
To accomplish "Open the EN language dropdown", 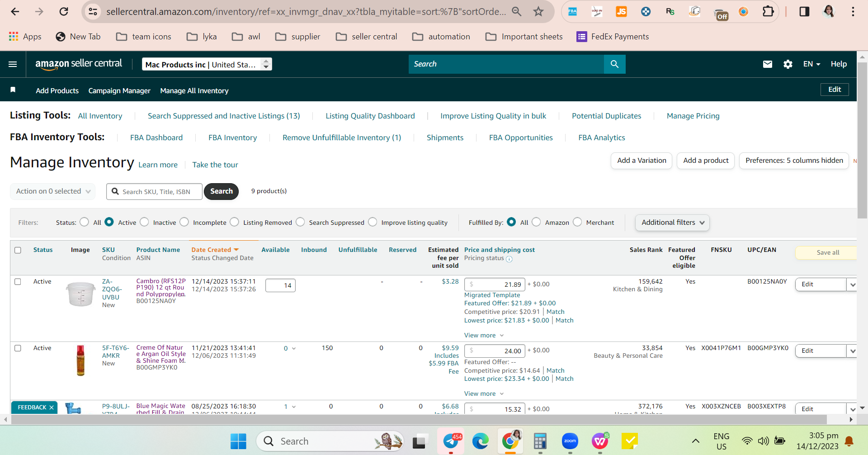I will click(811, 64).
